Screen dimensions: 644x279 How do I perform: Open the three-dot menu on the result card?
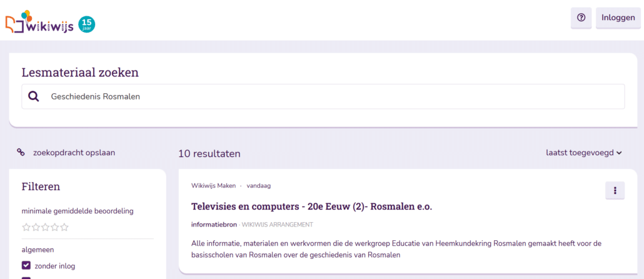coord(615,191)
